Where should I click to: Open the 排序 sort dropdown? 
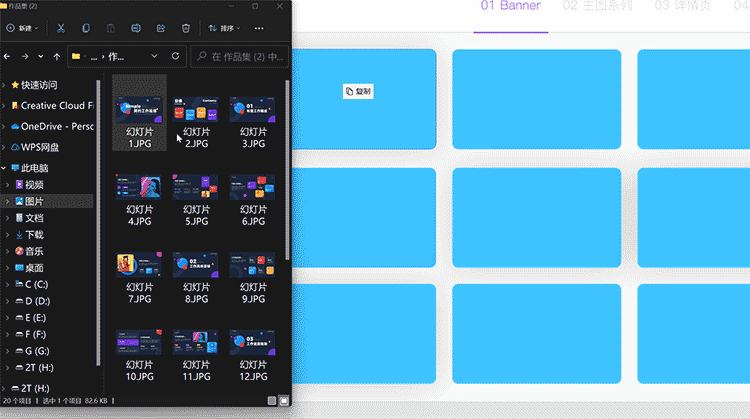224,28
